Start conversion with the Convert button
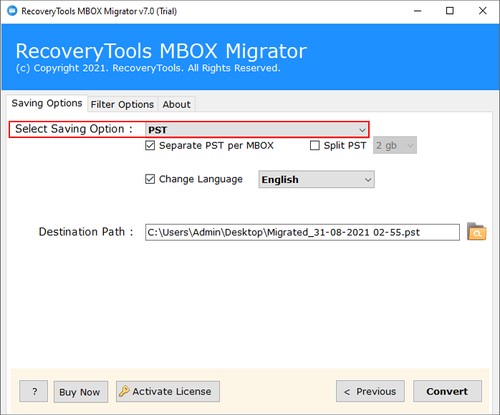This screenshot has width=500, height=415. pyautogui.click(x=447, y=391)
